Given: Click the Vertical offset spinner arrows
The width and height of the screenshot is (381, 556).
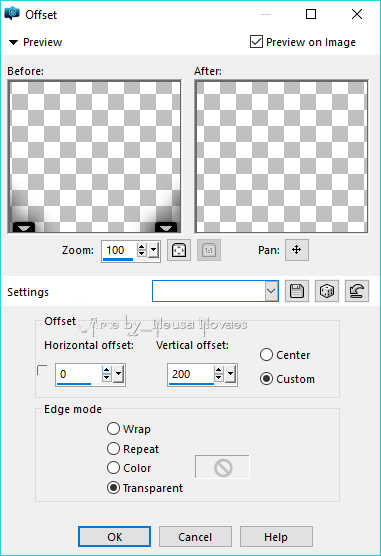Looking at the screenshot, I should pos(219,374).
